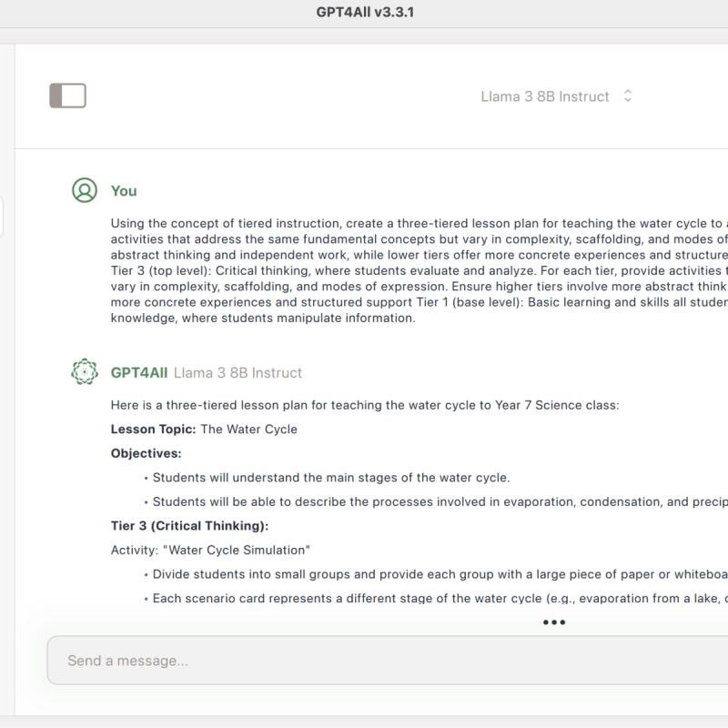Toggle the chat sidebar drawer icon
The width and height of the screenshot is (728, 728).
[x=67, y=96]
